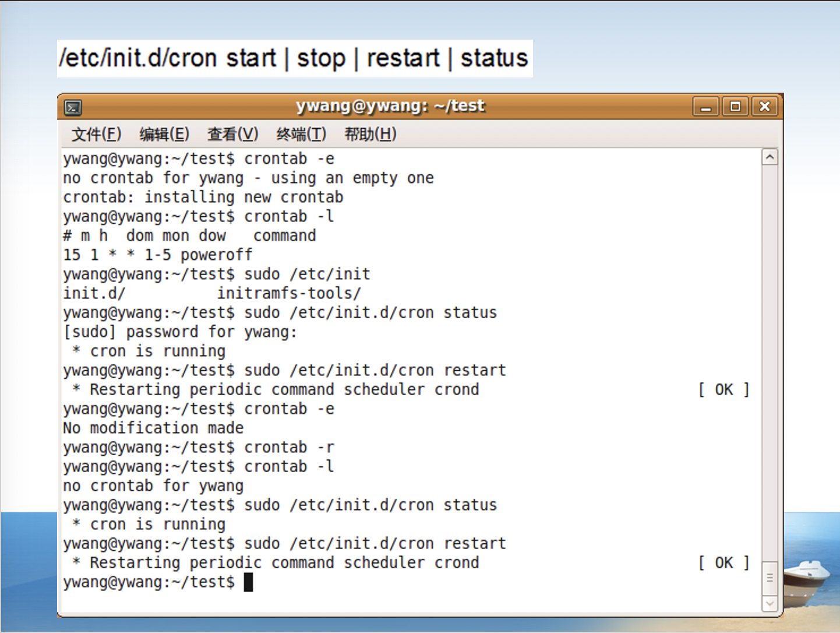Click the 'no crontab for ywang' line without a dash
The width and height of the screenshot is (840, 633).
coord(154,486)
